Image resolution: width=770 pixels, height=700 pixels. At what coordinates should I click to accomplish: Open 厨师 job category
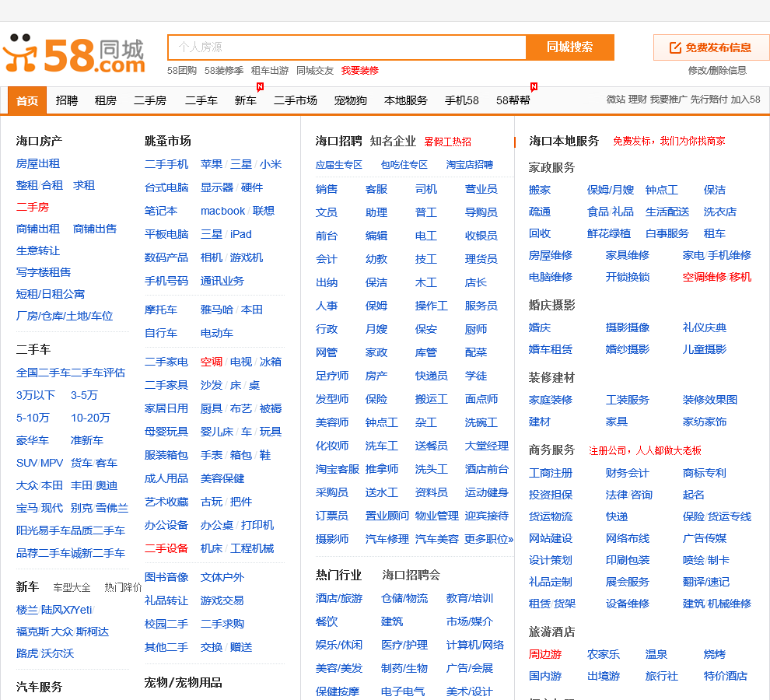[476, 329]
